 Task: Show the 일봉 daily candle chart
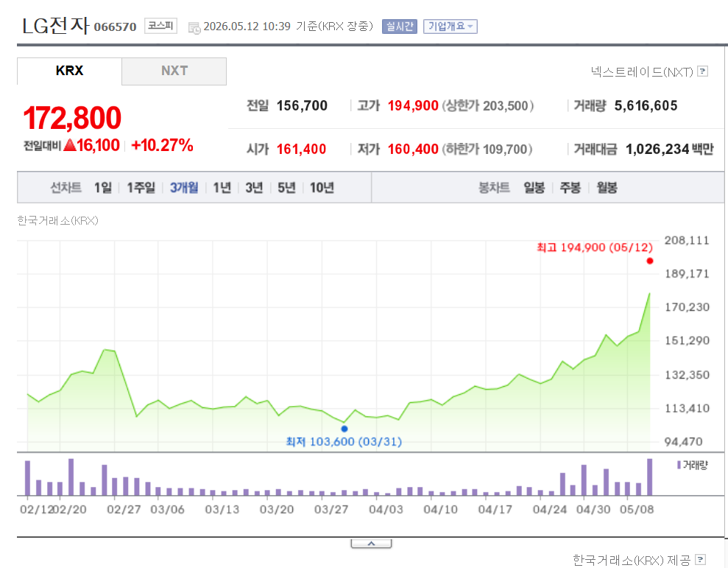click(534, 188)
